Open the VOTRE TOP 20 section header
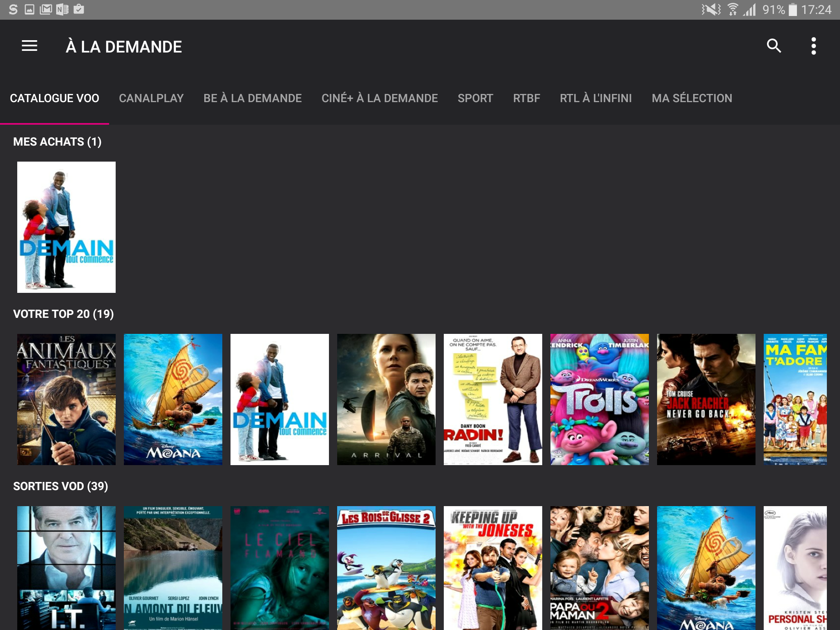 click(x=64, y=314)
